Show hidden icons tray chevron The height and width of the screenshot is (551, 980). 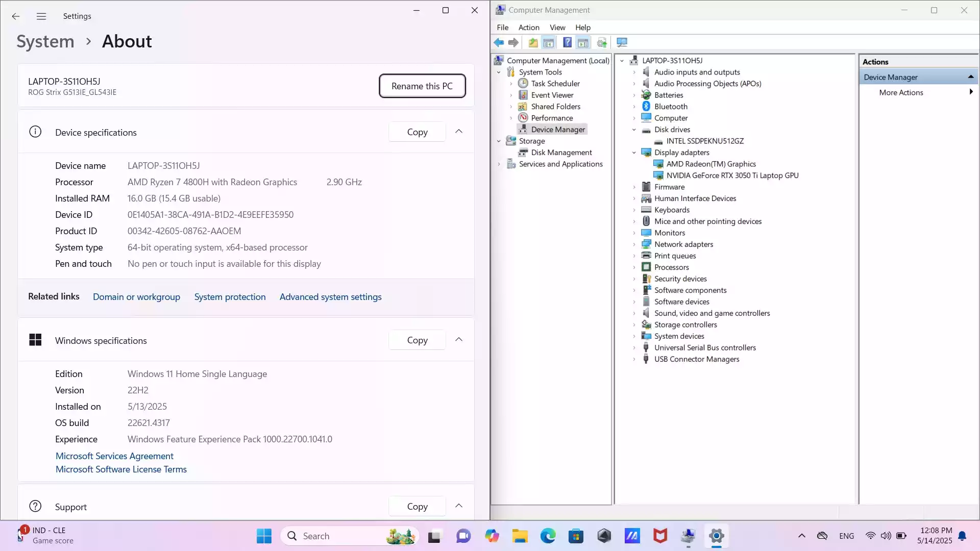click(802, 536)
